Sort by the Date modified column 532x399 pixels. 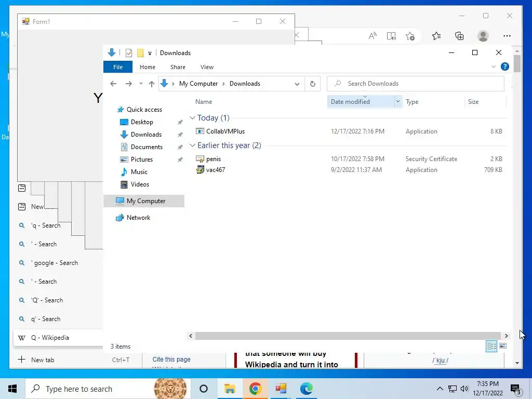350,101
